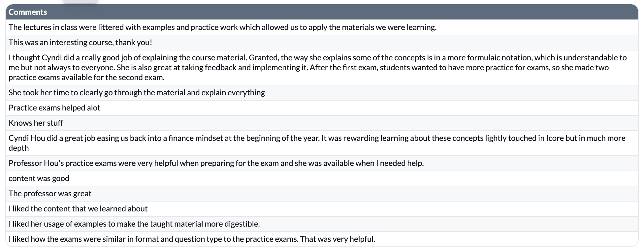Select the Professor Hou's practice exams comment
Viewport: 644px width, 252px height.
click(322, 163)
